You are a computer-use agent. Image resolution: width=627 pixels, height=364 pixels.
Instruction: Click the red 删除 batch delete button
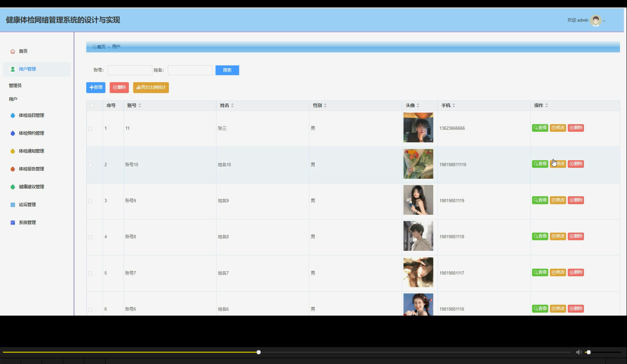[x=119, y=87]
